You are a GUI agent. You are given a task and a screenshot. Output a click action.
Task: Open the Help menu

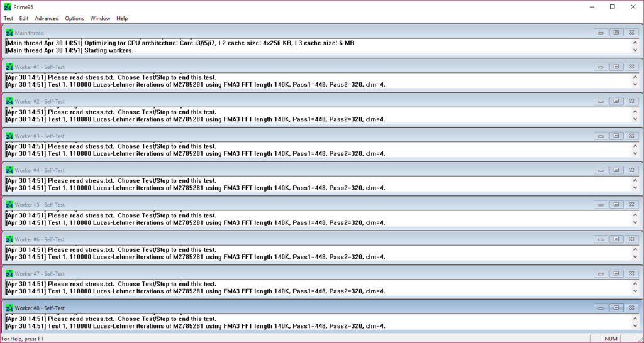point(122,18)
